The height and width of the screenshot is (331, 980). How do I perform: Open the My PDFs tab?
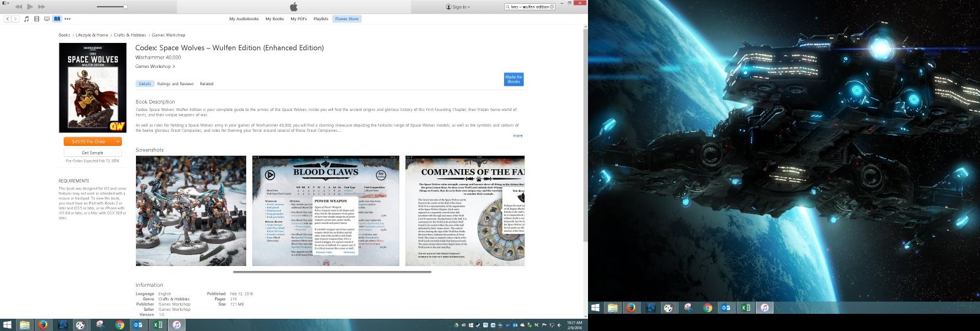pyautogui.click(x=298, y=19)
